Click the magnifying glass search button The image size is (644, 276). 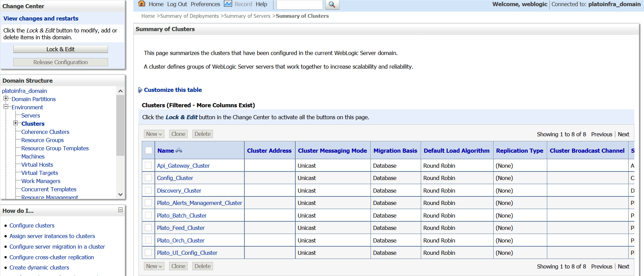coord(332,4)
